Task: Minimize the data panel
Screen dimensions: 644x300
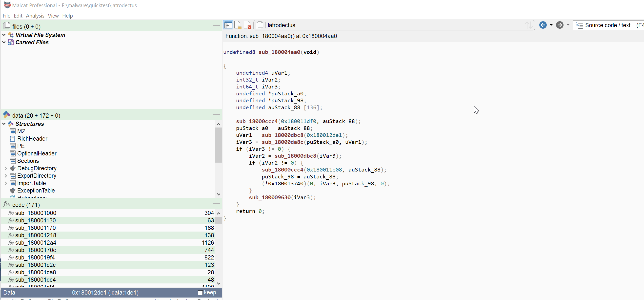Action: click(216, 114)
